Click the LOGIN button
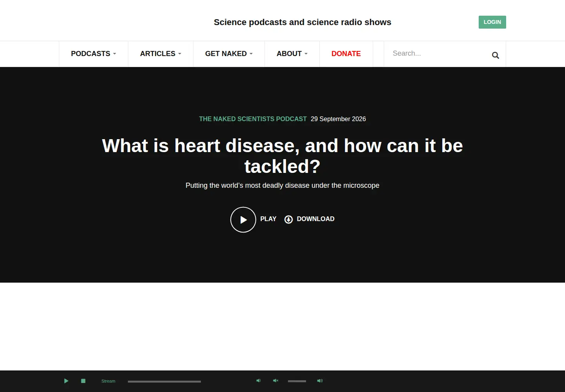Image resolution: width=565 pixels, height=392 pixels. click(x=492, y=22)
